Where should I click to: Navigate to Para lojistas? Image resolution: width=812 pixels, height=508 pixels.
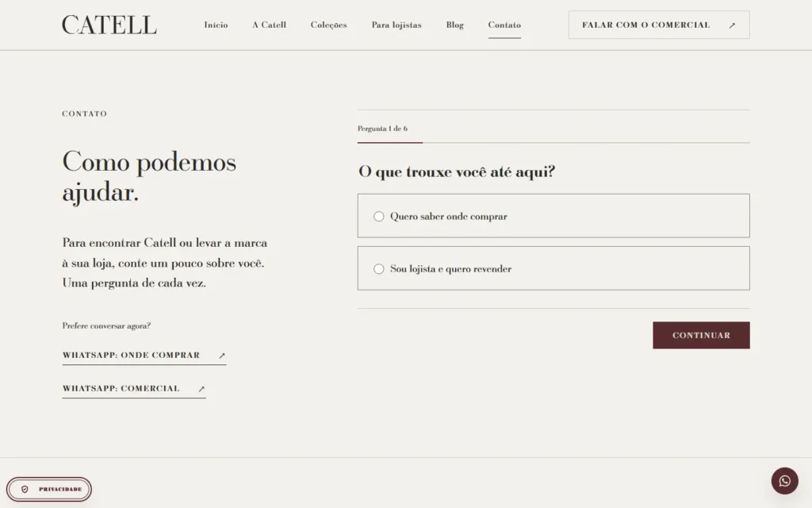click(x=396, y=25)
